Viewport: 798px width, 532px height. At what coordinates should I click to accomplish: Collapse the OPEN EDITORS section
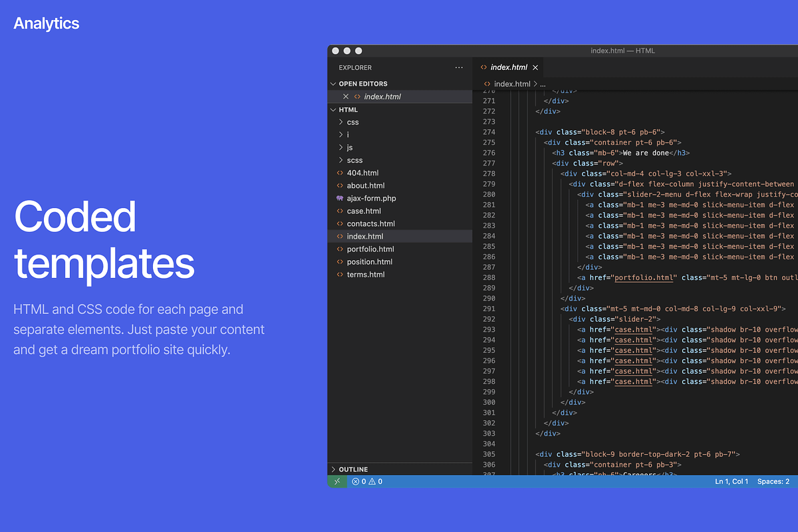coord(333,83)
